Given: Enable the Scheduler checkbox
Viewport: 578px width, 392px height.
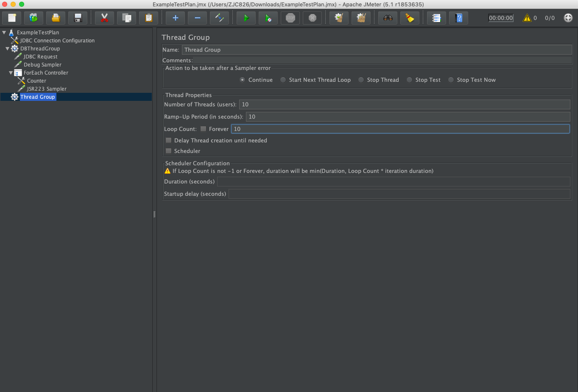Looking at the screenshot, I should point(168,151).
